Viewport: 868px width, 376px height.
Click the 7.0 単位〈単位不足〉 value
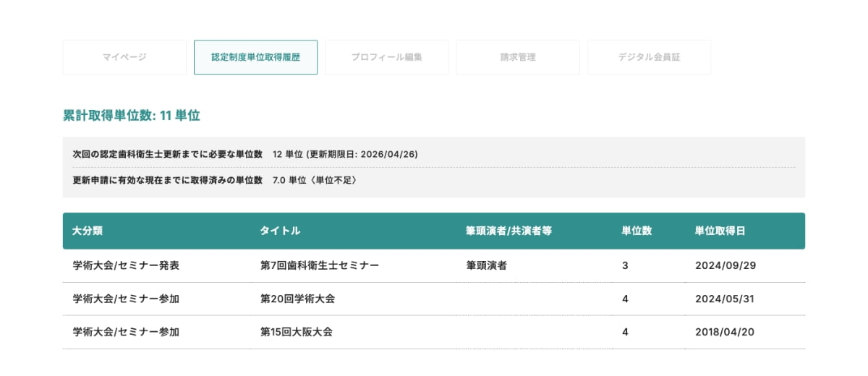(x=315, y=179)
